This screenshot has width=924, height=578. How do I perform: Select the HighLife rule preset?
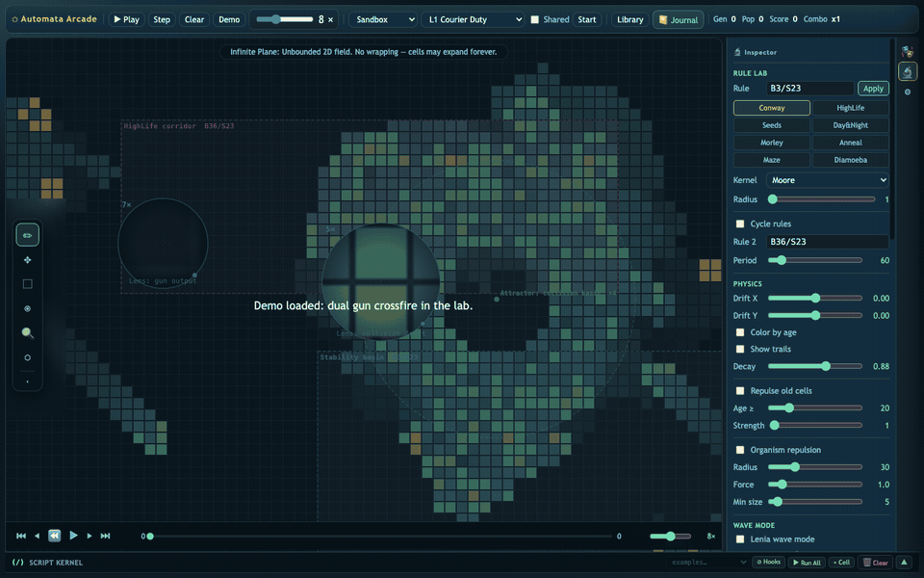click(x=850, y=108)
